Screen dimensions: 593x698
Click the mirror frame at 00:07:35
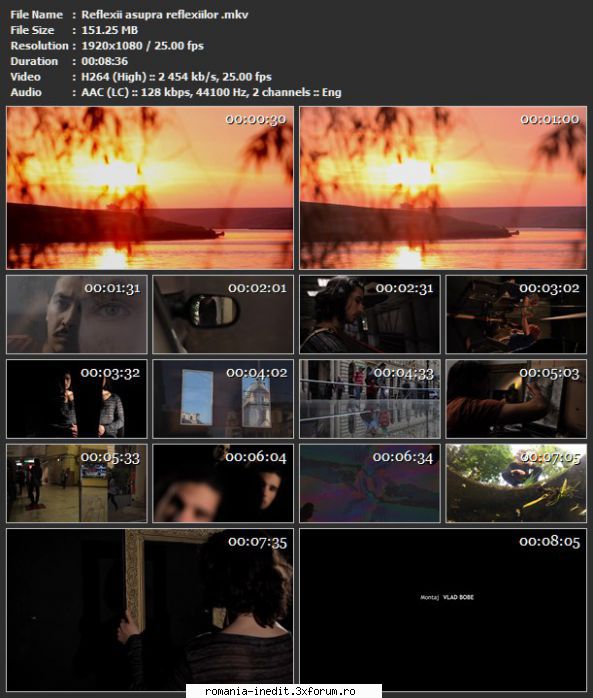click(150, 610)
